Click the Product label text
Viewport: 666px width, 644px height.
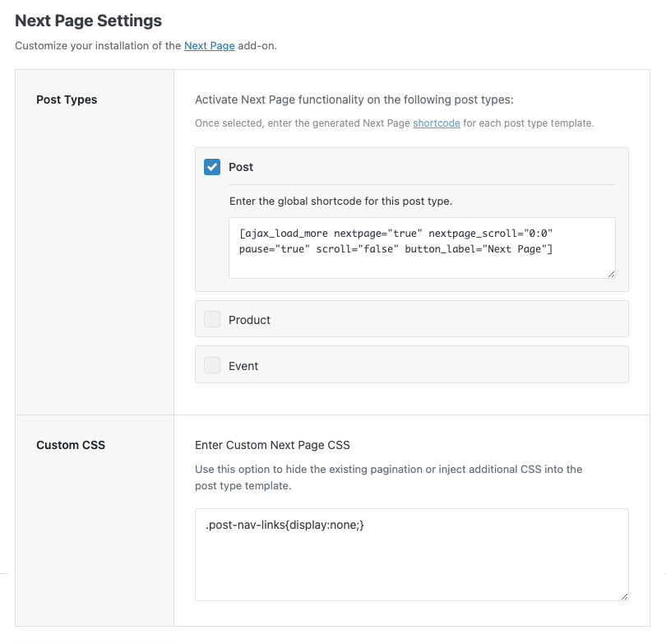click(x=249, y=320)
